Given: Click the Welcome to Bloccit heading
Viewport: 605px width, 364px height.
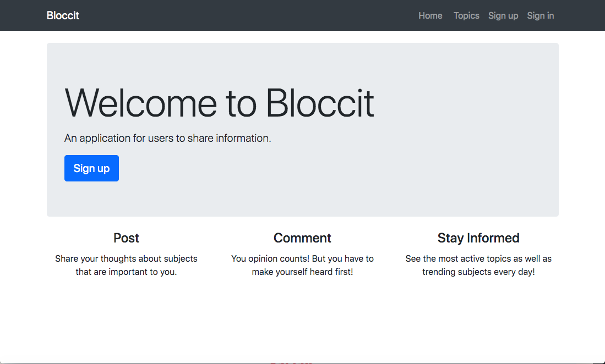Looking at the screenshot, I should (219, 103).
